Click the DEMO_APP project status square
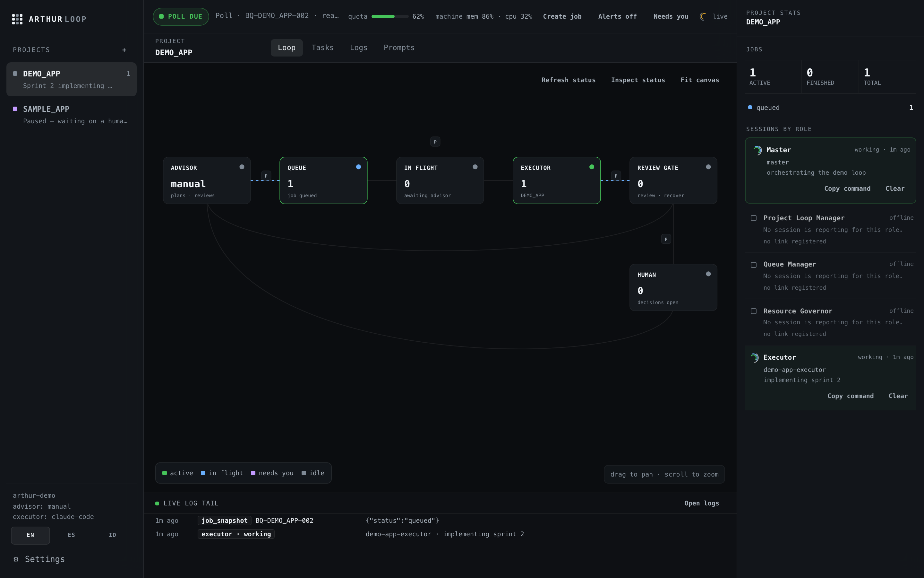 tap(15, 74)
